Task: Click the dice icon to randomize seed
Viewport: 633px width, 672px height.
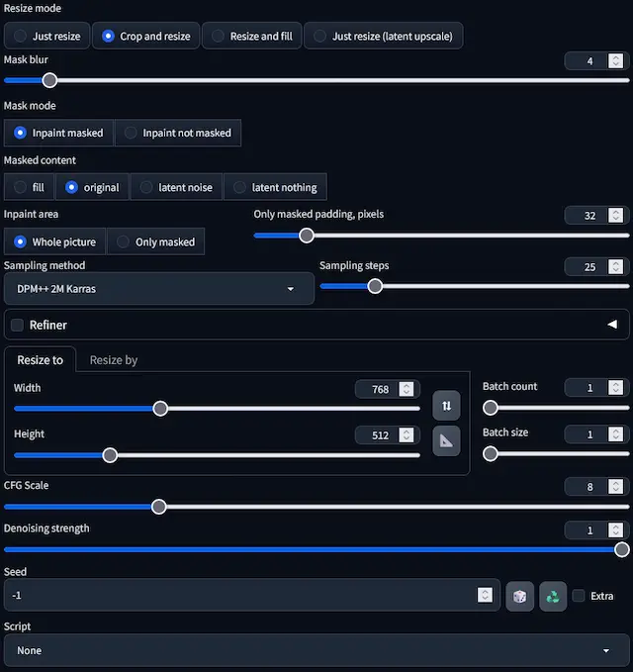Action: pyautogui.click(x=519, y=596)
